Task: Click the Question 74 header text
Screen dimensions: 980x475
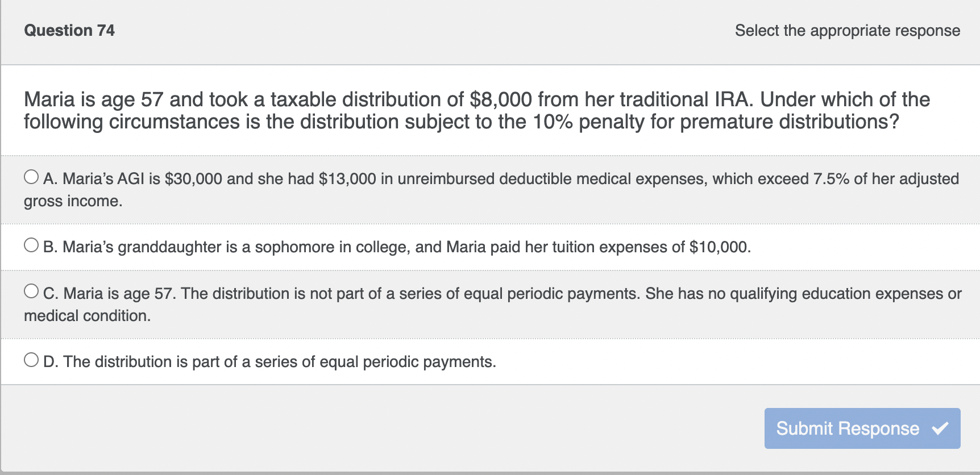Action: click(x=69, y=31)
